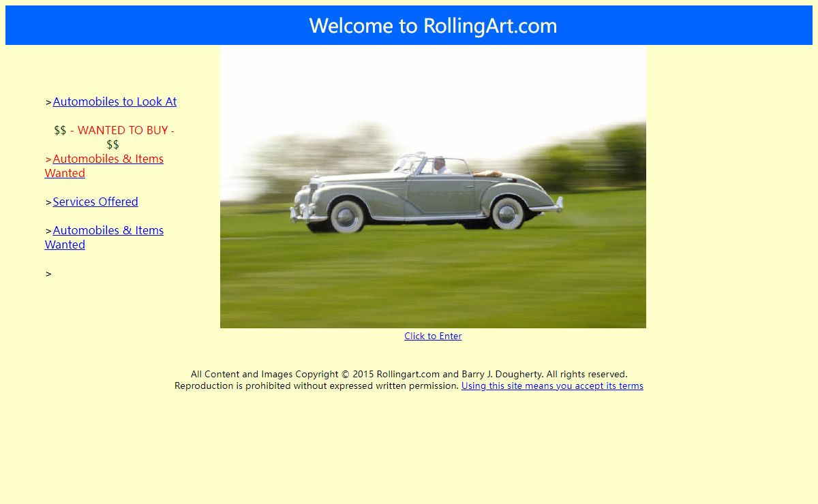Open the site terms acceptance link
818x504 pixels.
[x=552, y=385]
